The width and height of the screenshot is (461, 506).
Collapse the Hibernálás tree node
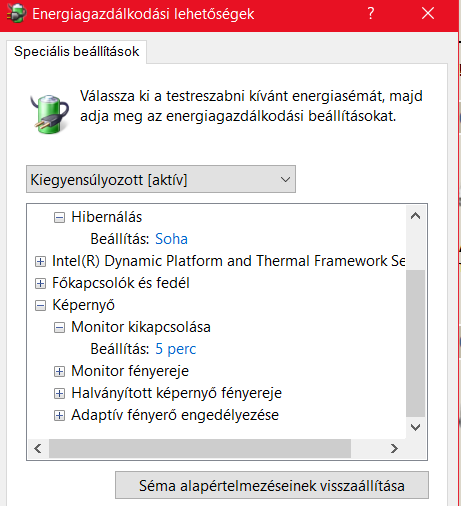[x=59, y=218]
